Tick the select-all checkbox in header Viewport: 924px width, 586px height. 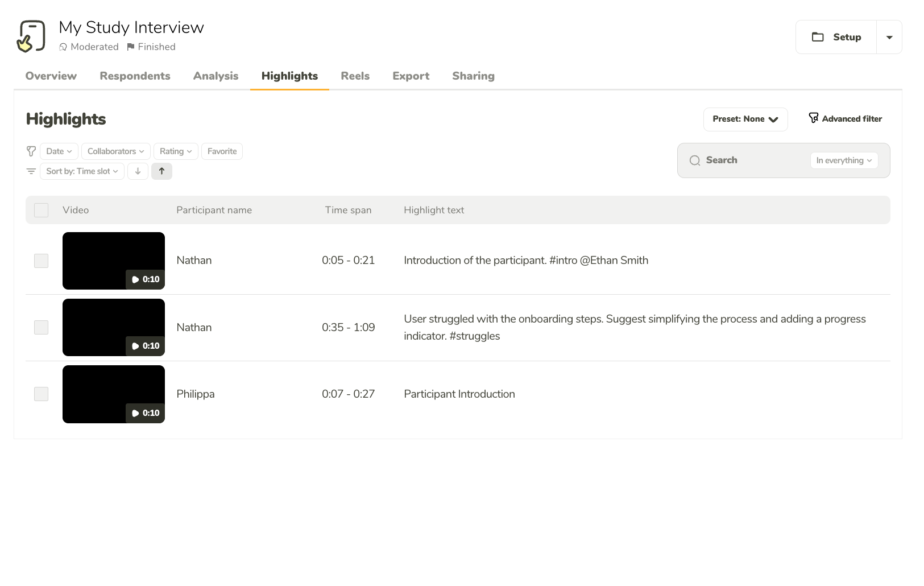pyautogui.click(x=41, y=210)
